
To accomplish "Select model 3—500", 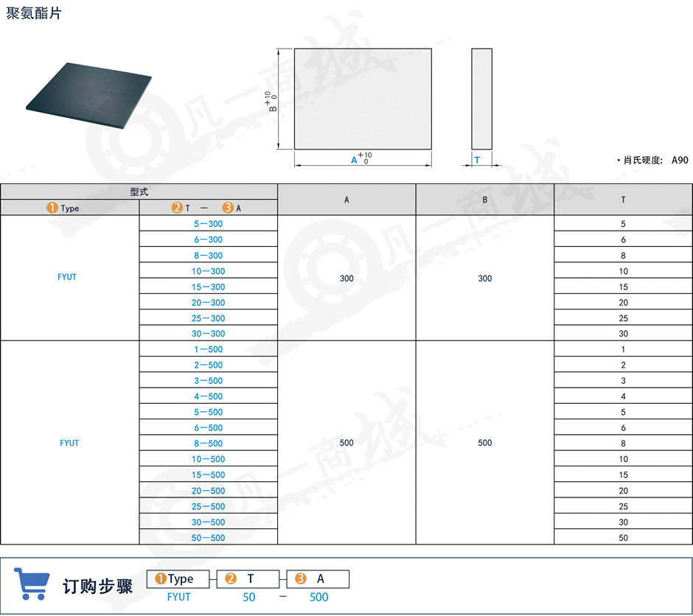I will pos(208,380).
